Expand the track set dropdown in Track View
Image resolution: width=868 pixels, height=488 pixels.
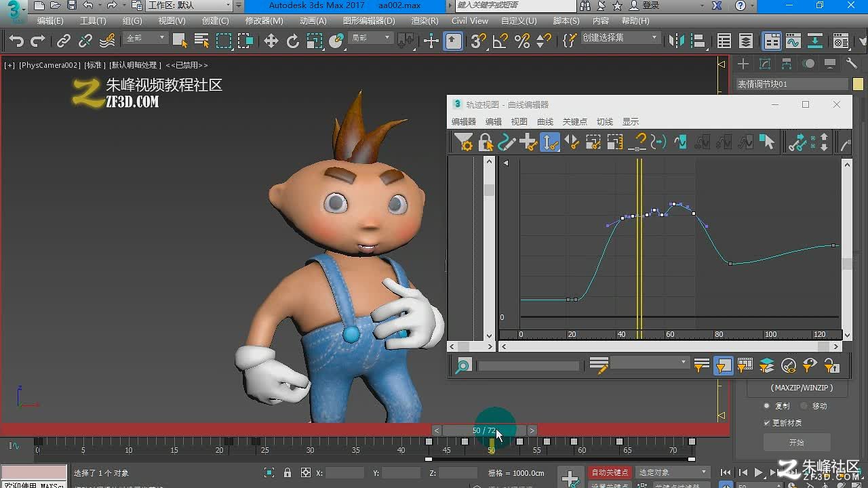[650, 364]
